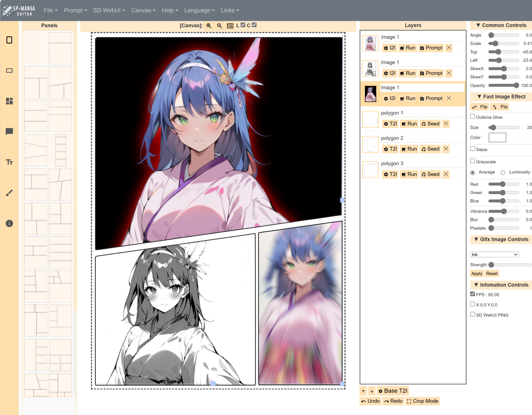The height and width of the screenshot is (415, 532).
Task: Collapse the Infomation Controls section
Action: (x=501, y=285)
